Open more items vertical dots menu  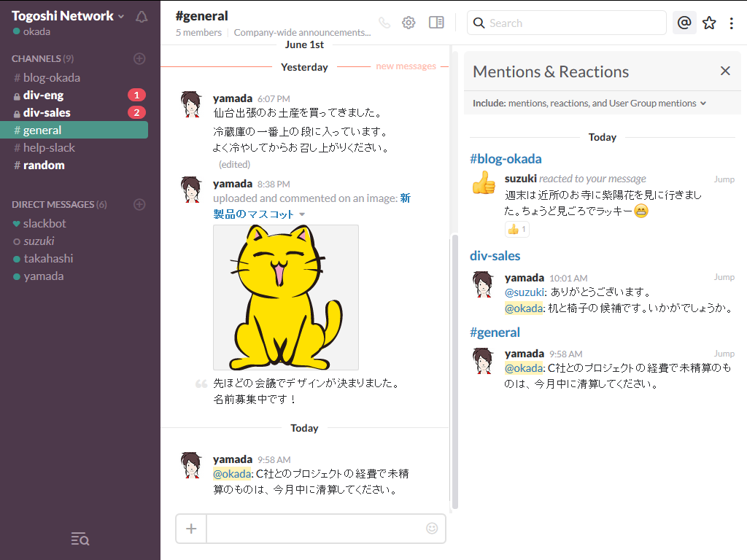(x=731, y=23)
